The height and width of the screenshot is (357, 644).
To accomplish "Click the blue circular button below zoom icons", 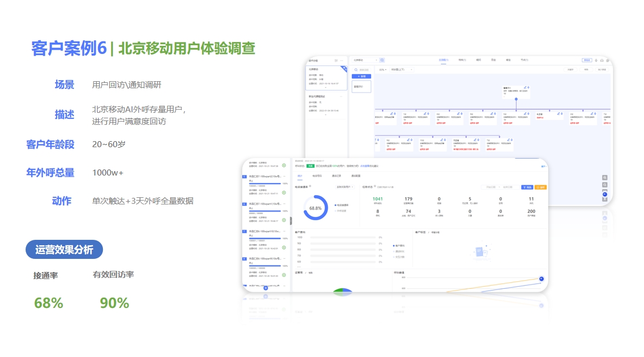I will (605, 195).
